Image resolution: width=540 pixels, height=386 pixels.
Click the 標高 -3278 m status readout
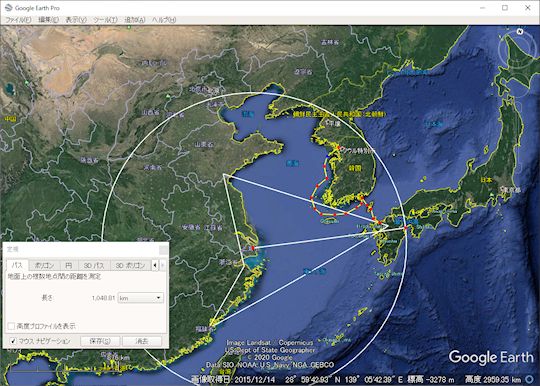click(x=431, y=379)
